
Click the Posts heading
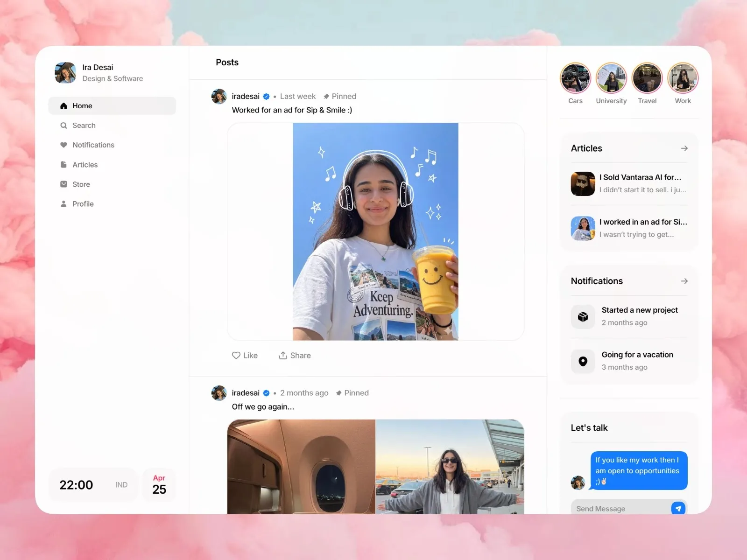pos(227,63)
